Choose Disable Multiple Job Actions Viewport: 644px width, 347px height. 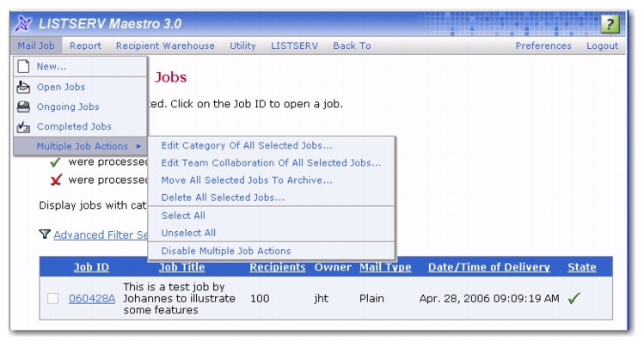click(272, 251)
